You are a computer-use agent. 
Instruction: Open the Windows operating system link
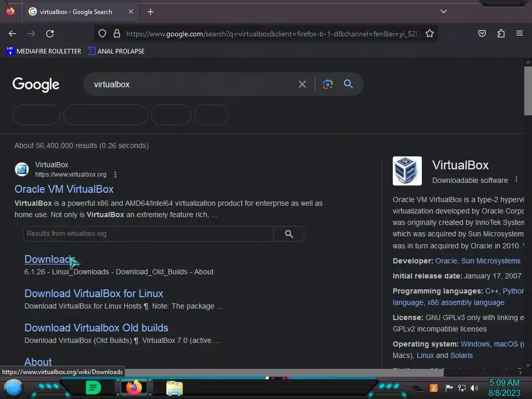[475, 344]
